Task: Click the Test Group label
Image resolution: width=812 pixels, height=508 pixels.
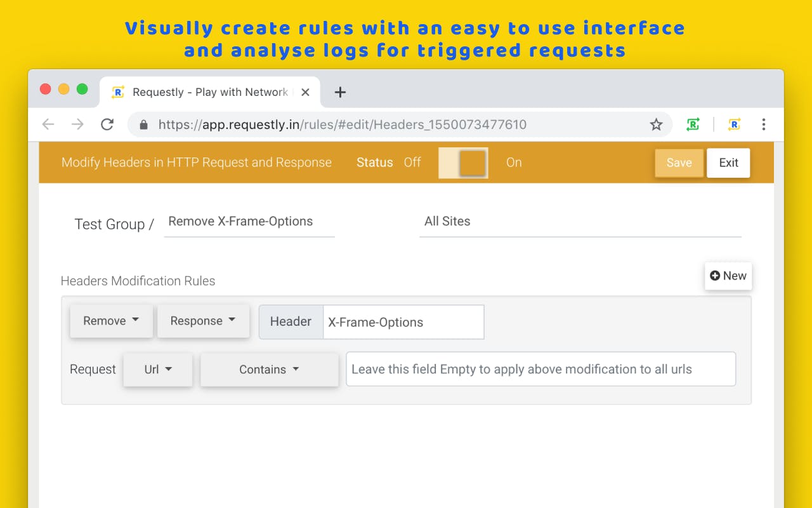Action: 114,224
